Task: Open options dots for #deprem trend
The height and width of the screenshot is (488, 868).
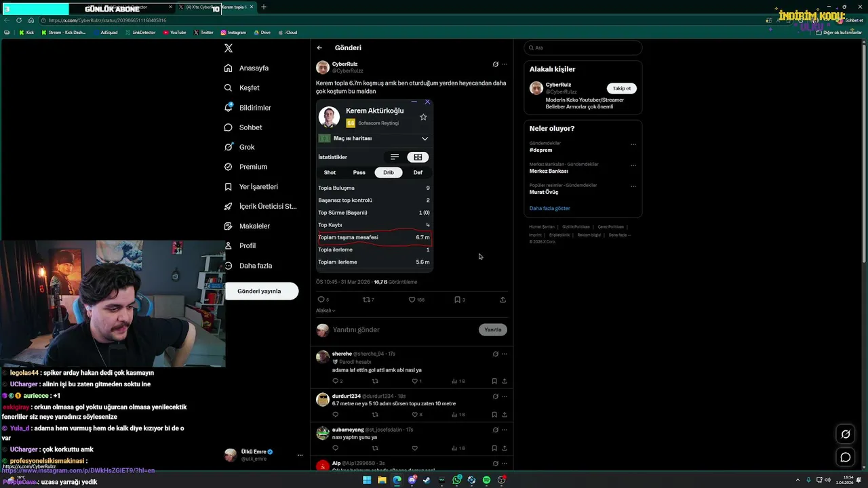Action: pyautogui.click(x=633, y=144)
